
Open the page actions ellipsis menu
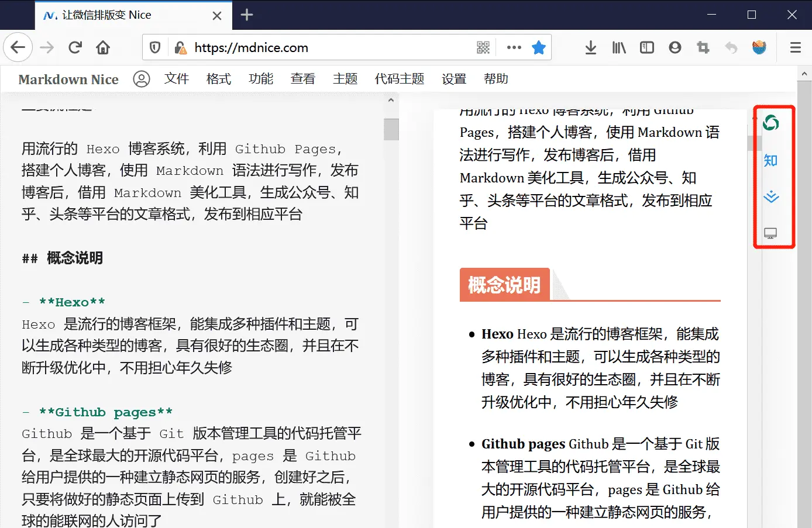coord(513,47)
